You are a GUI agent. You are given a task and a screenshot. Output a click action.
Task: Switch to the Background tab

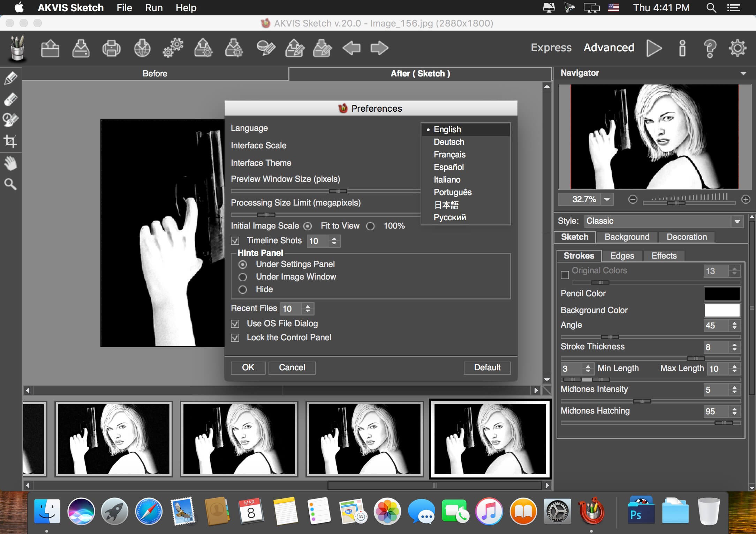coord(627,237)
